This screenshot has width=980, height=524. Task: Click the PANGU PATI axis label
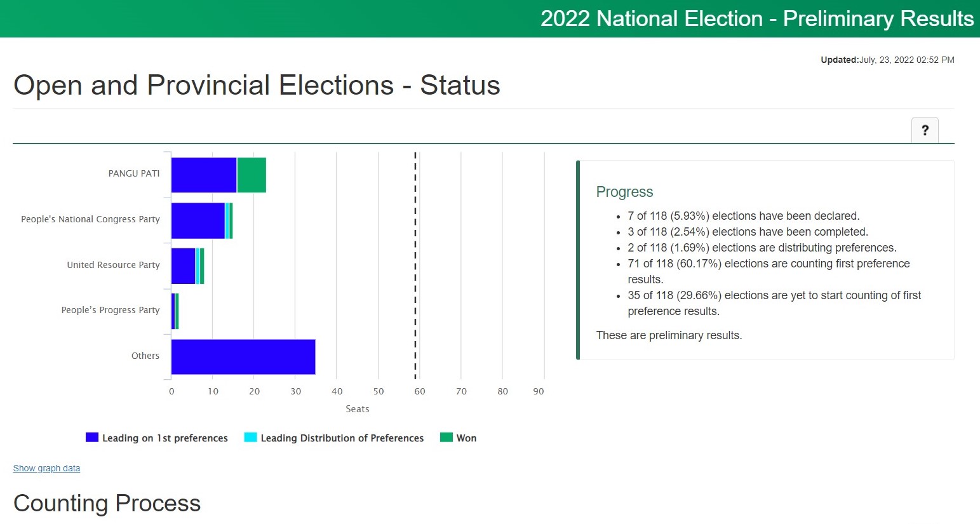(134, 173)
